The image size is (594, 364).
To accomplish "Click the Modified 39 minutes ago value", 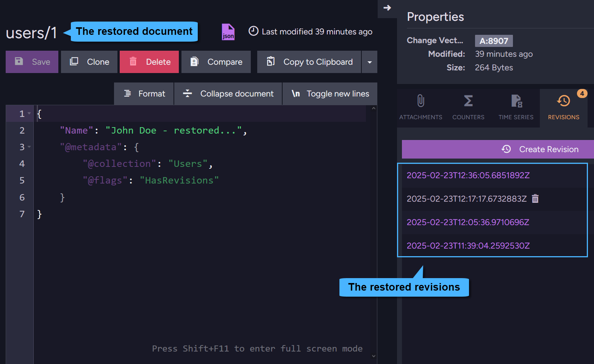I will [x=504, y=54].
